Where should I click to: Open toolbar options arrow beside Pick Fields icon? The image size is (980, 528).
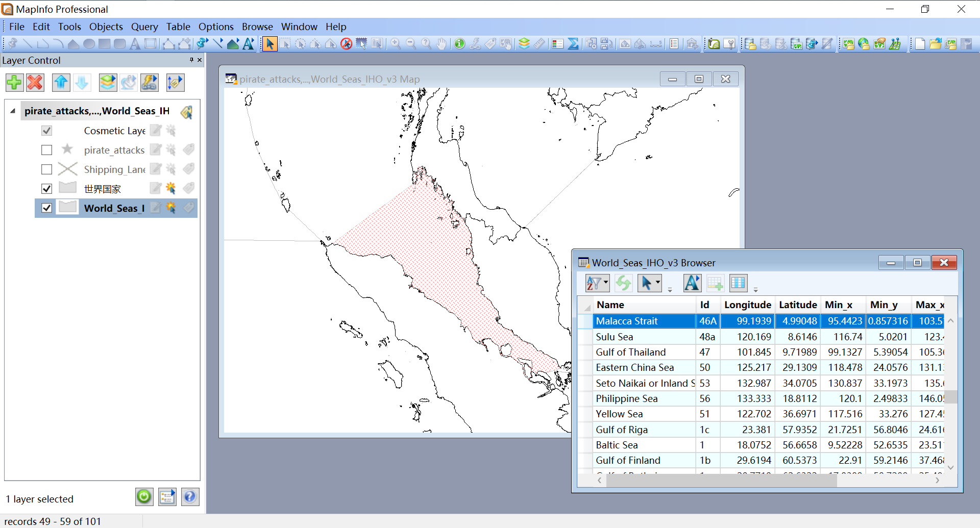756,289
